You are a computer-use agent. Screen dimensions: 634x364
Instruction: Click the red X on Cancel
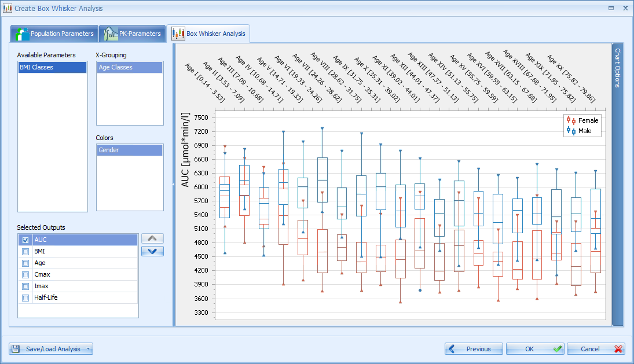pos(618,349)
